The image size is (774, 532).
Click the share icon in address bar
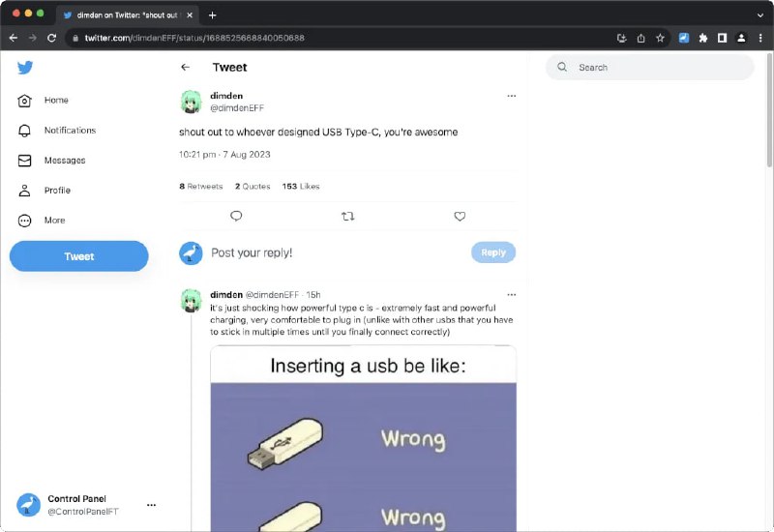tap(640, 38)
